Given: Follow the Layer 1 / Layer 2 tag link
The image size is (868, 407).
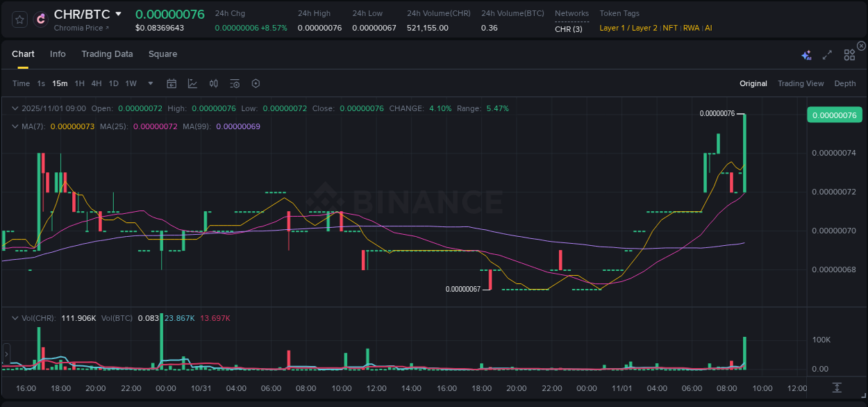Looking at the screenshot, I should click(x=627, y=28).
